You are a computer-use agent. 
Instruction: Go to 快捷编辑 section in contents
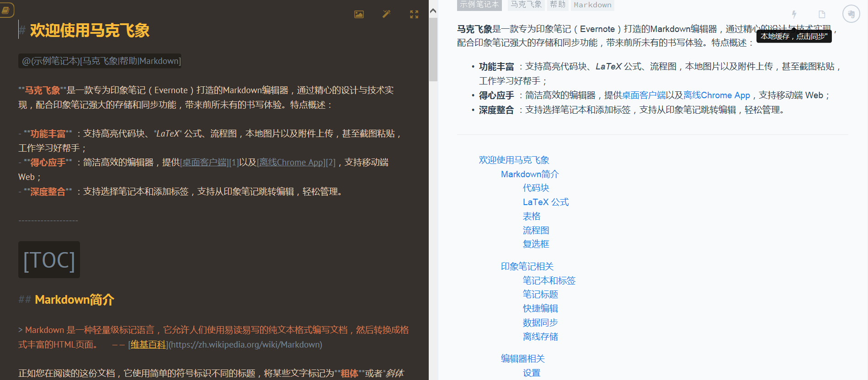[x=540, y=308]
